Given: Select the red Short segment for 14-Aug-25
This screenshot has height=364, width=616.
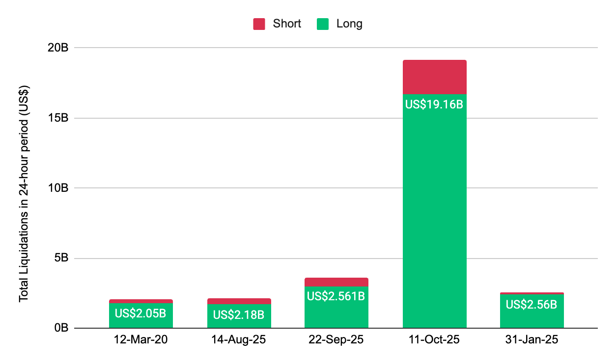Looking at the screenshot, I should (239, 301).
